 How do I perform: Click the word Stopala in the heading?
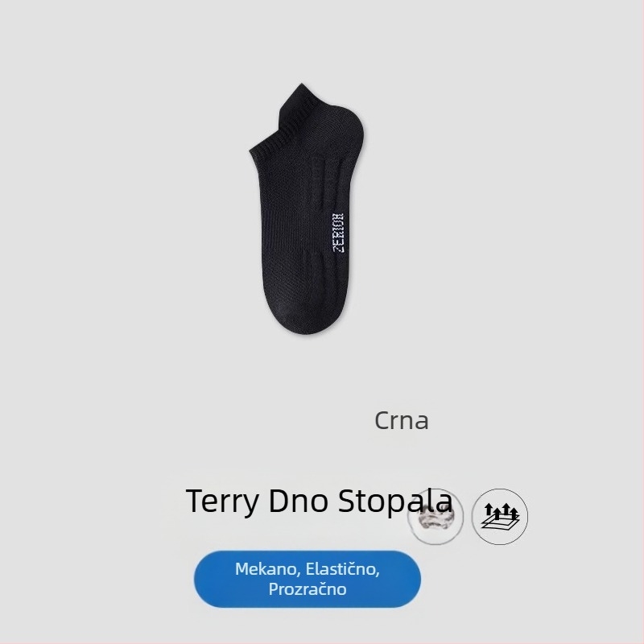[395, 501]
